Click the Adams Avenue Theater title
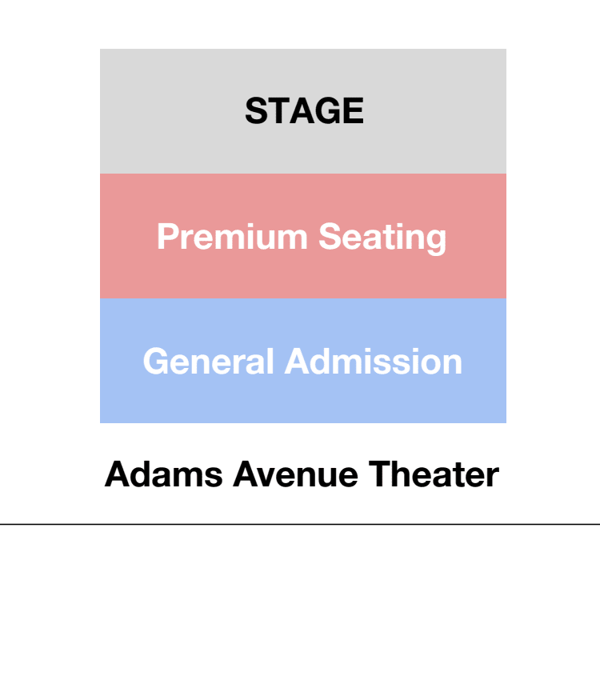Screen dimensions: 600x700 302,474
